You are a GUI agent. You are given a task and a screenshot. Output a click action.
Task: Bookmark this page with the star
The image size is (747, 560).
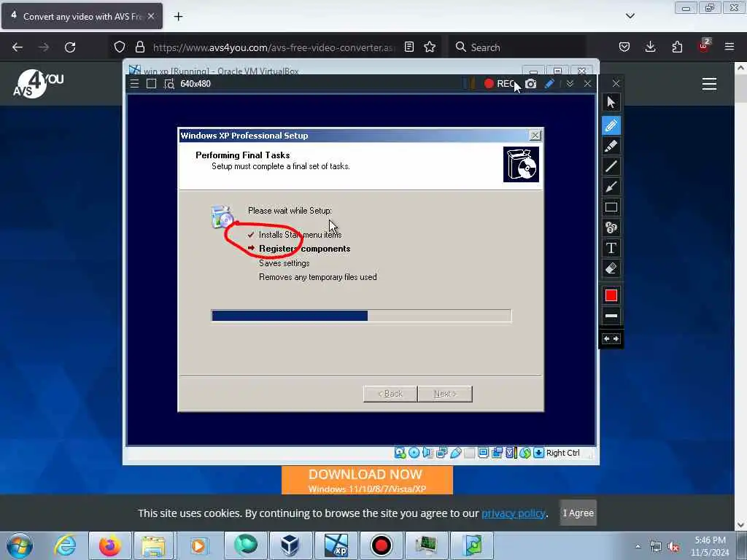pos(430,47)
